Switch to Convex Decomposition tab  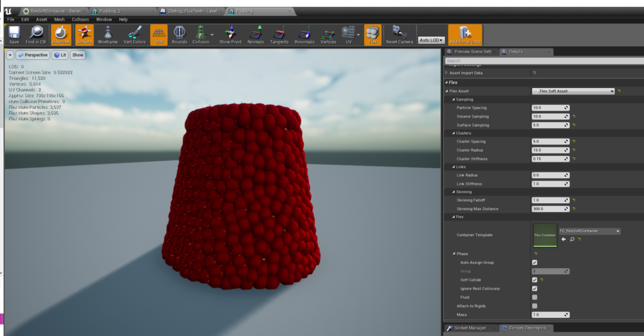pos(527,328)
